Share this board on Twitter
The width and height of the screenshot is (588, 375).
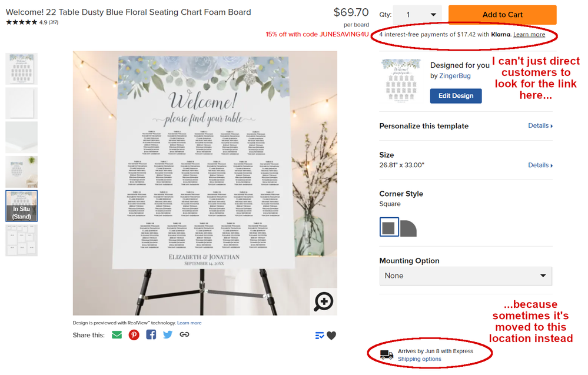[168, 335]
